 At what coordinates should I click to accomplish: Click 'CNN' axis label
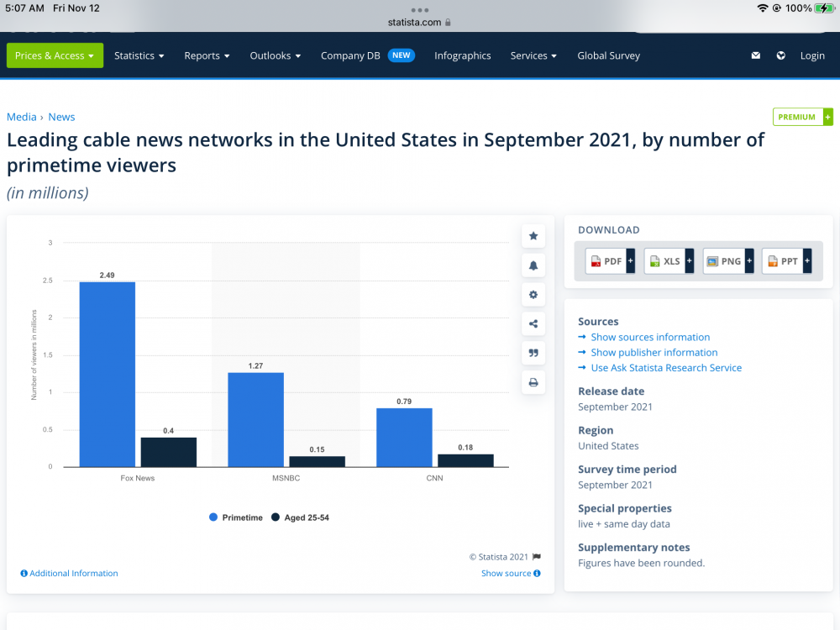[434, 478]
